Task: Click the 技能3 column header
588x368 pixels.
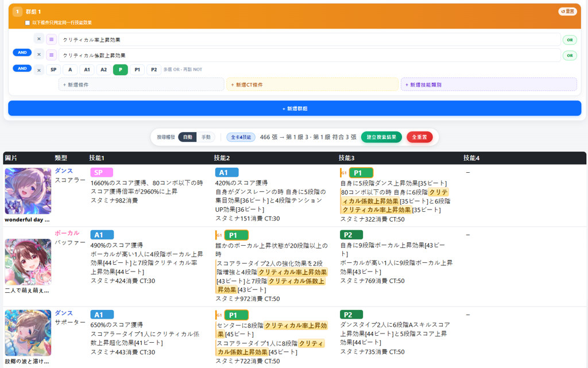Action: tap(346, 158)
